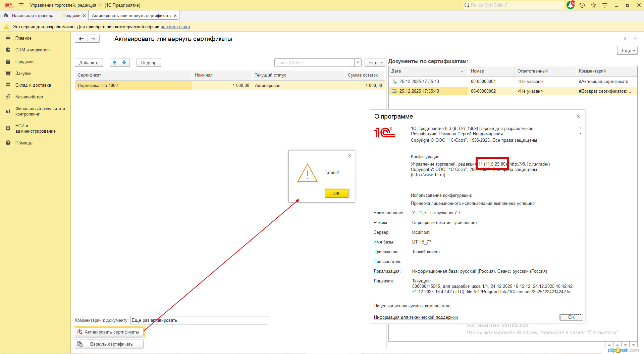Click the Ответственный column header
644x354 pixels.
point(545,71)
